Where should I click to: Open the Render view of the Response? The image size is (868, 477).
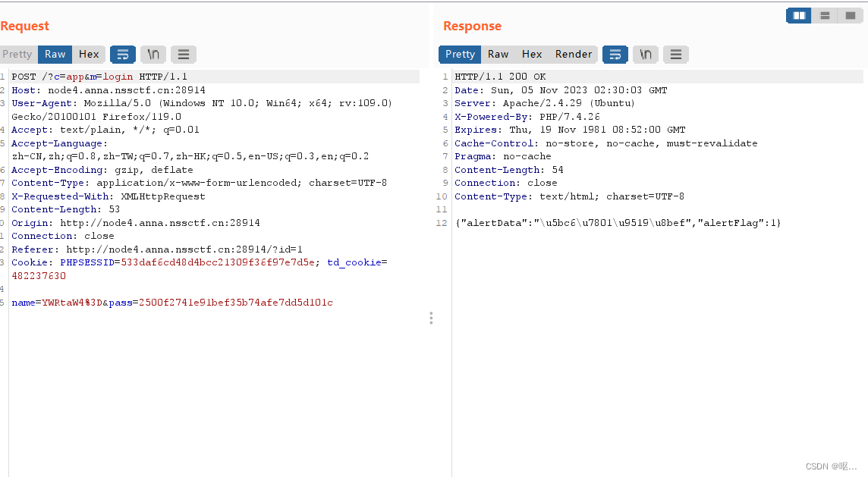pos(574,54)
